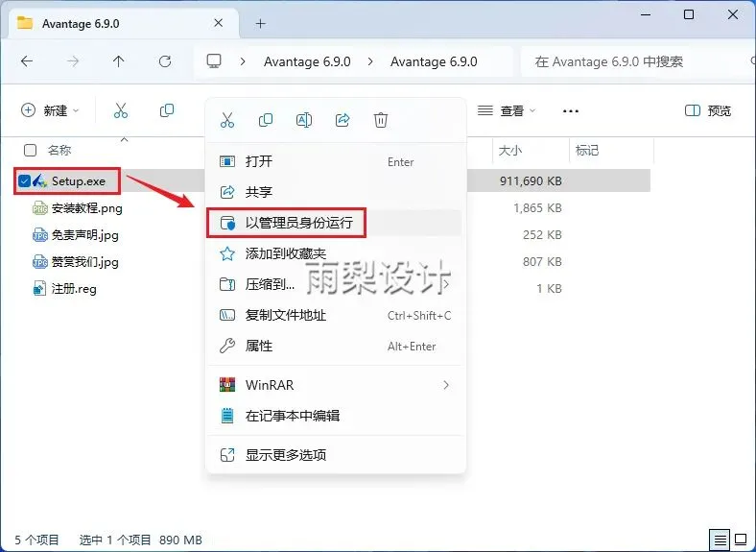
Task: Click first Avantage 6.9.0 breadcrumb
Action: (307, 61)
